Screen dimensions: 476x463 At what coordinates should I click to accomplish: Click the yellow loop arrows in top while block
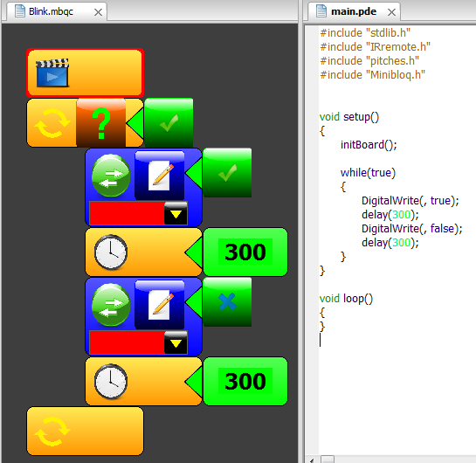[x=52, y=123]
